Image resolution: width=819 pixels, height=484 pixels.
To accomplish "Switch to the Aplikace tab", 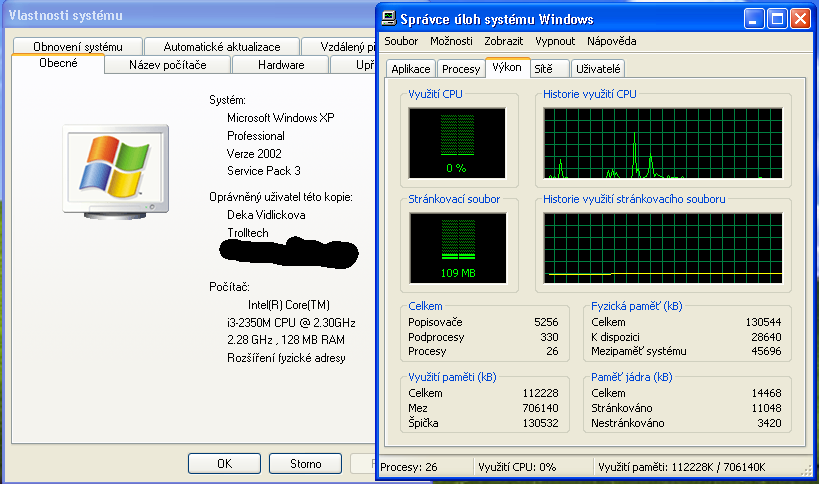I will click(x=411, y=69).
